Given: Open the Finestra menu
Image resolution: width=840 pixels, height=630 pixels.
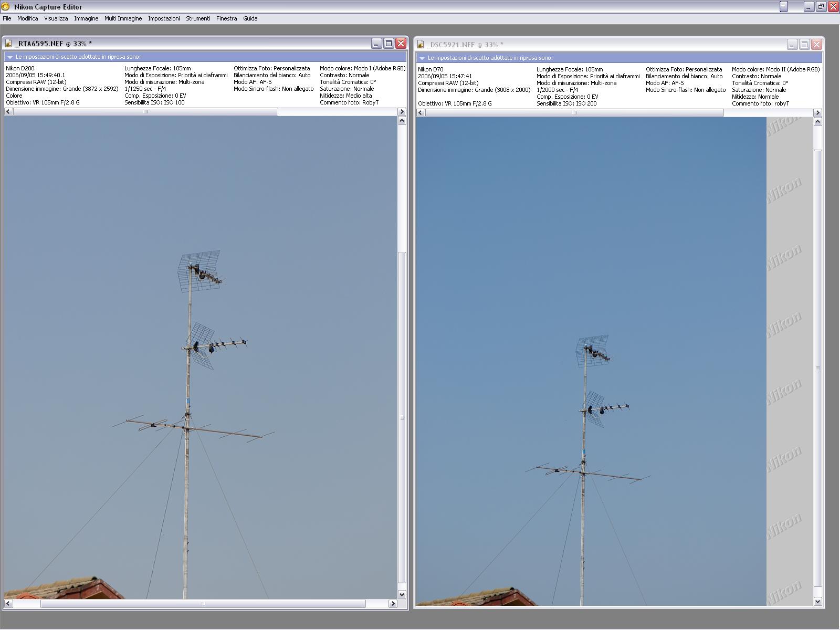Looking at the screenshot, I should [226, 18].
